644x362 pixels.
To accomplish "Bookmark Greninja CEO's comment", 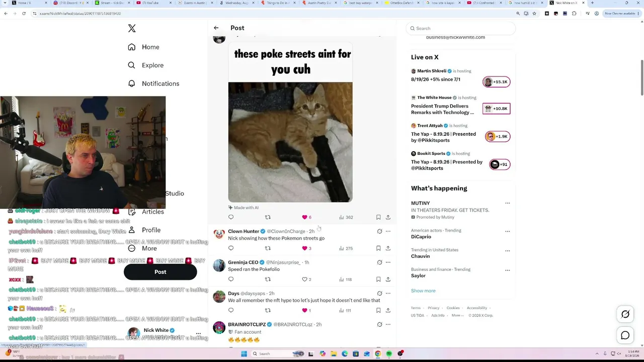I will click(378, 280).
